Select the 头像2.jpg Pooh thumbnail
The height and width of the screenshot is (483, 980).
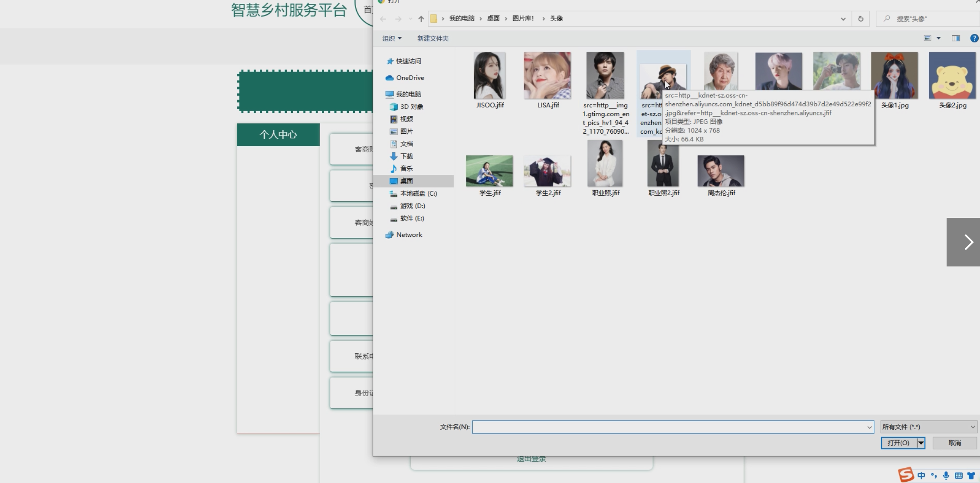(x=952, y=76)
